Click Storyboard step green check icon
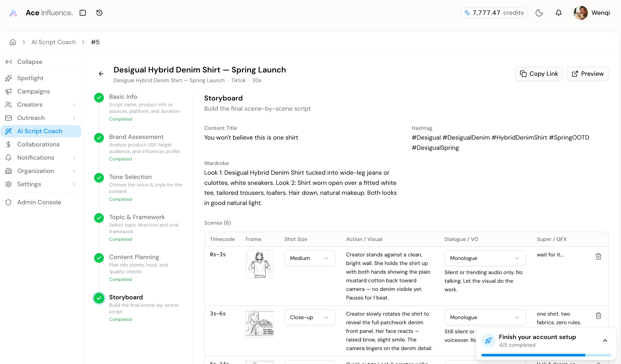 pos(99,298)
